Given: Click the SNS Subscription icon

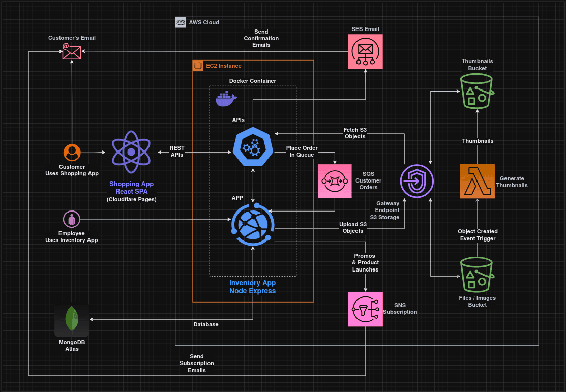Looking at the screenshot, I should click(365, 309).
